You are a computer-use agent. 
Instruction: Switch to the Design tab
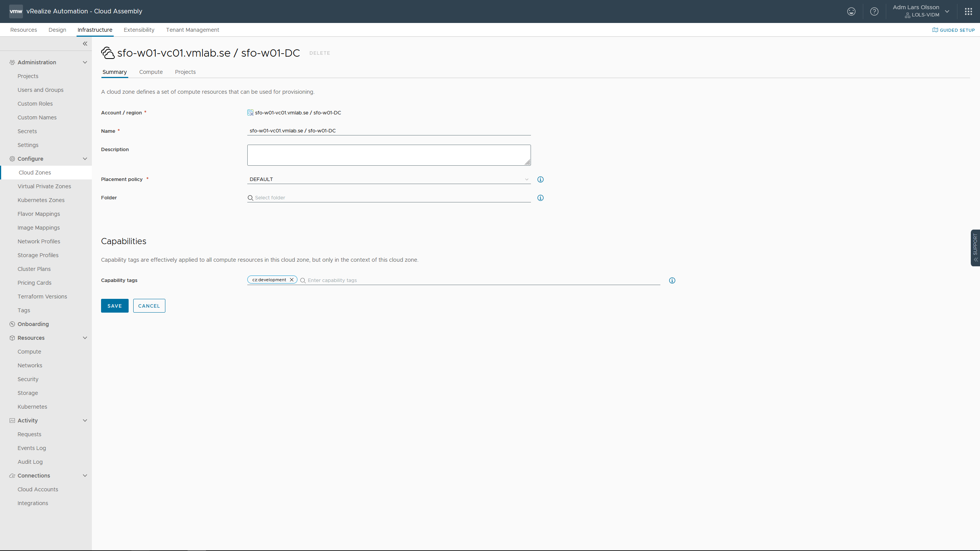57,30
